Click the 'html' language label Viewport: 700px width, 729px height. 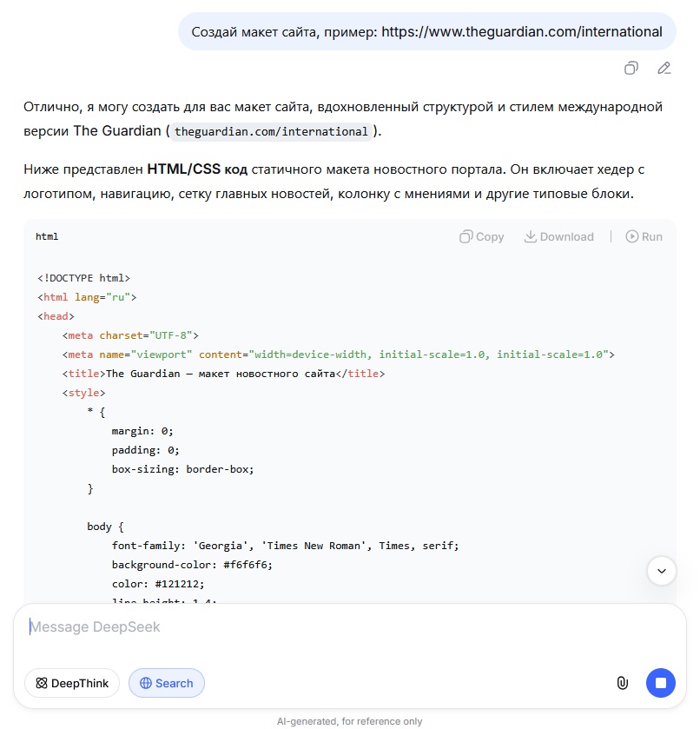(47, 236)
